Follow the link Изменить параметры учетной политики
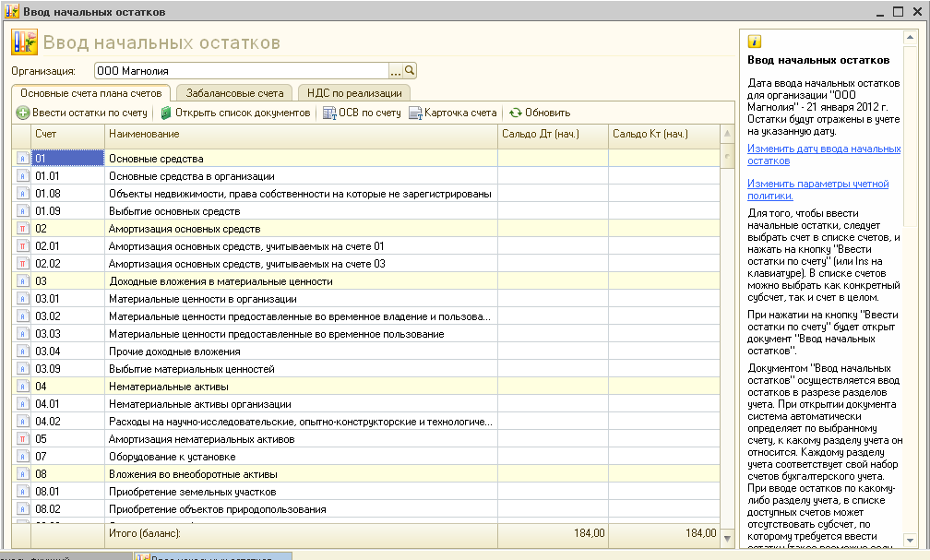The height and width of the screenshot is (560, 930). [817, 190]
